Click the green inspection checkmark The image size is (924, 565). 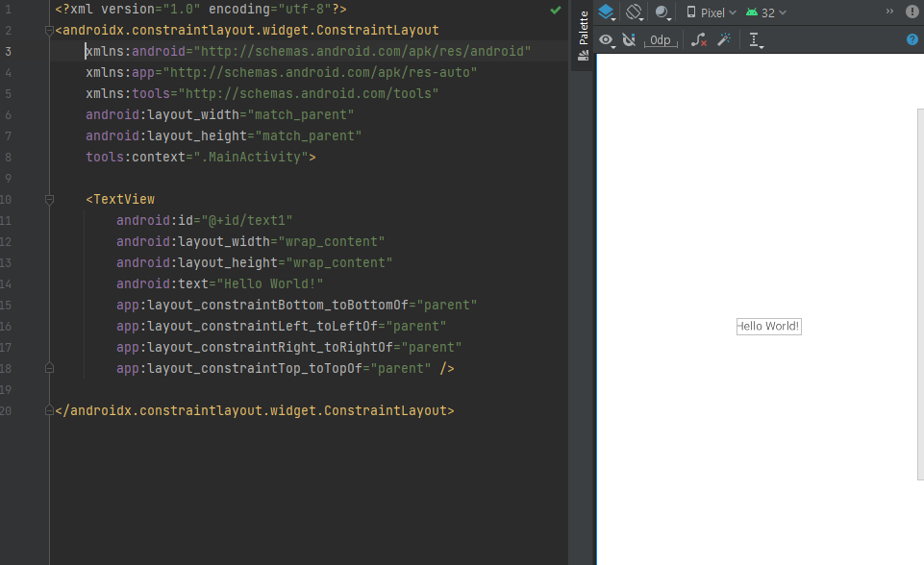click(555, 10)
